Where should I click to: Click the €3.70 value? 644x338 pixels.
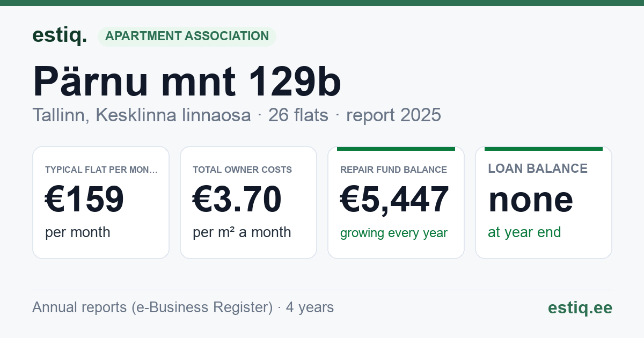[237, 200]
